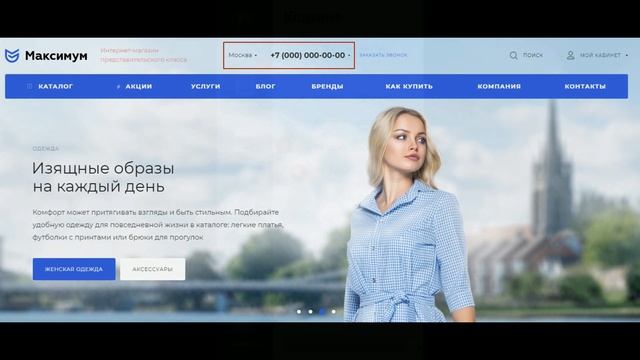640x360 pixels.
Task: Open Как купить menu item
Action: pos(409,86)
